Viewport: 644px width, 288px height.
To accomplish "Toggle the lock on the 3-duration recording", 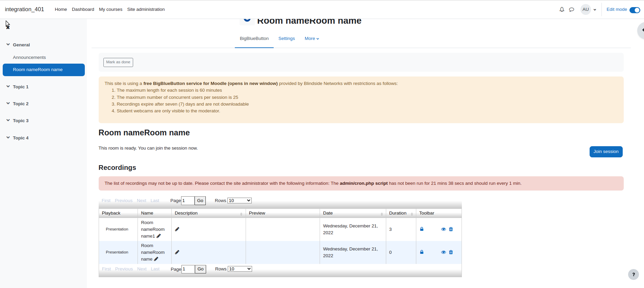I will point(422,229).
